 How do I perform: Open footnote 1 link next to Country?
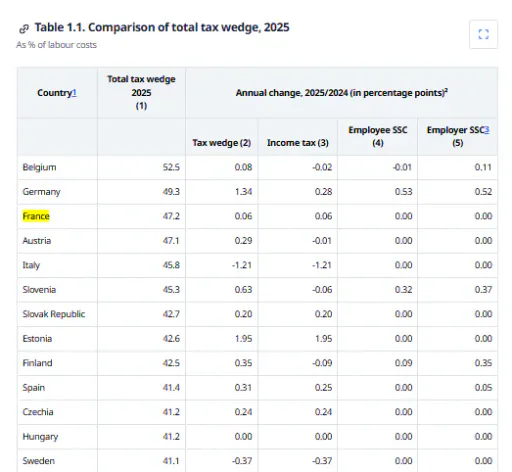(74, 93)
